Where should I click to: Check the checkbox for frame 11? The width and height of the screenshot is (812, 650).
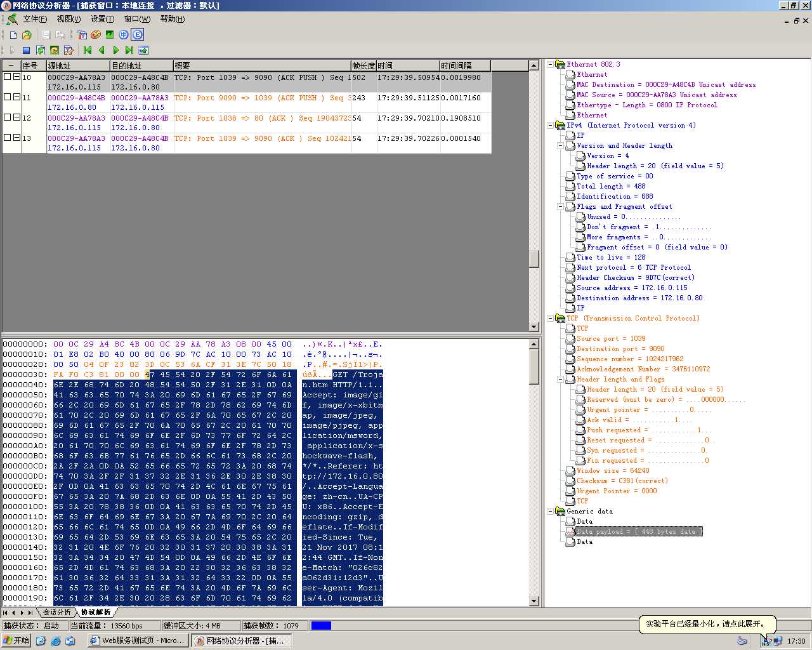(x=8, y=97)
